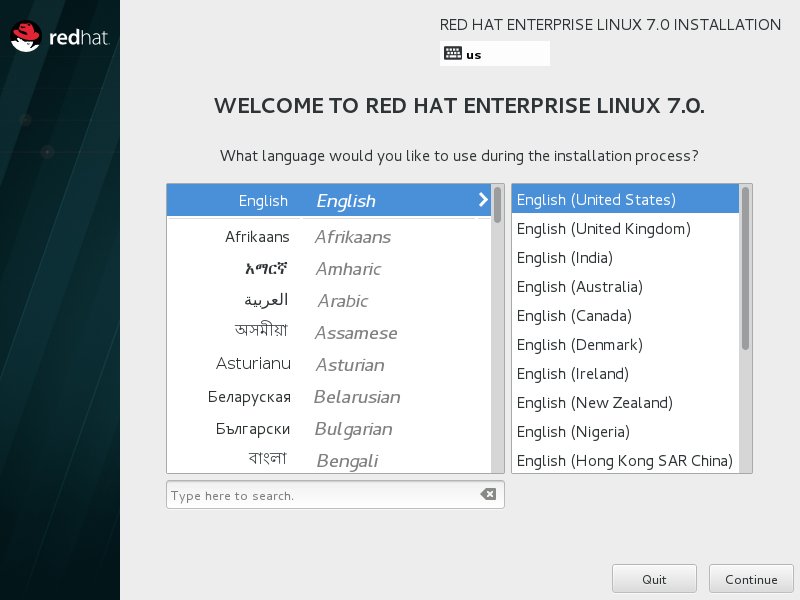
Task: Focus the 'Type here to search' field
Action: pyautogui.click(x=320, y=495)
